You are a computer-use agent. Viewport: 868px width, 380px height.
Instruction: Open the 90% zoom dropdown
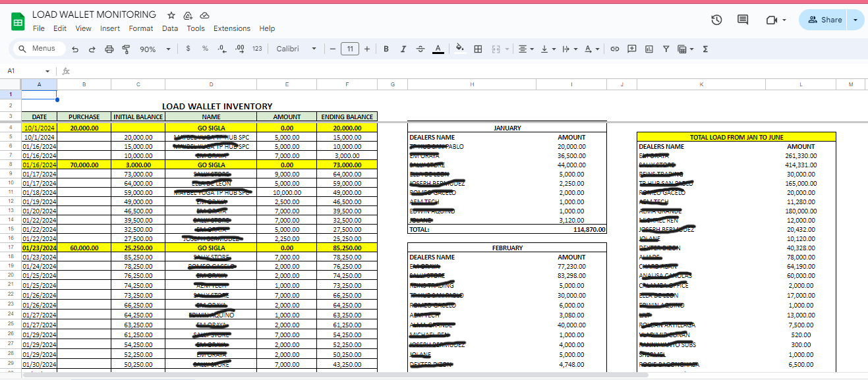coord(156,49)
